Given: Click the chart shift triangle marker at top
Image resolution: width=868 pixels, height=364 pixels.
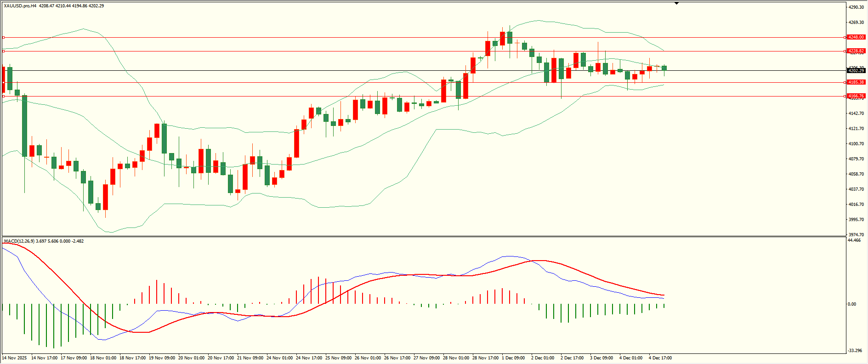Looking at the screenshot, I should tap(676, 3).
